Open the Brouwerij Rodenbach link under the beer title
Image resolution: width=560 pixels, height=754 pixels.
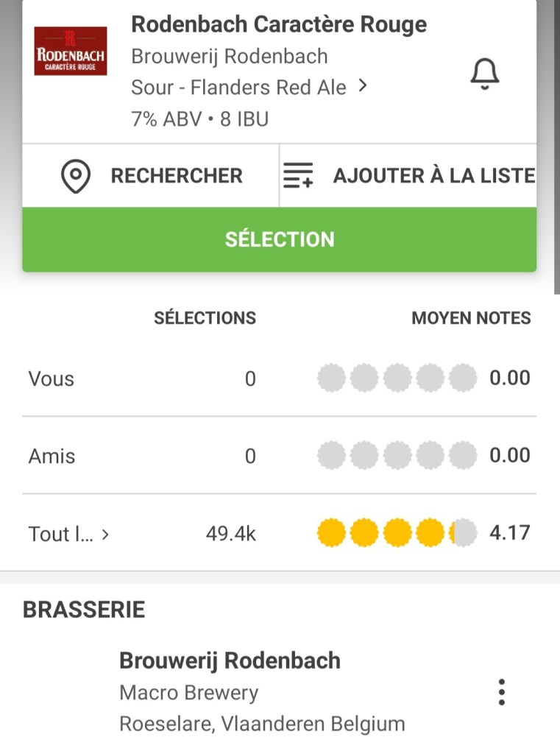(230, 56)
